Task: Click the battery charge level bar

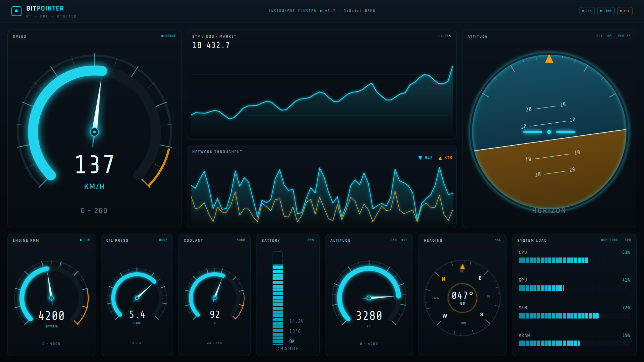Action: tap(278, 298)
